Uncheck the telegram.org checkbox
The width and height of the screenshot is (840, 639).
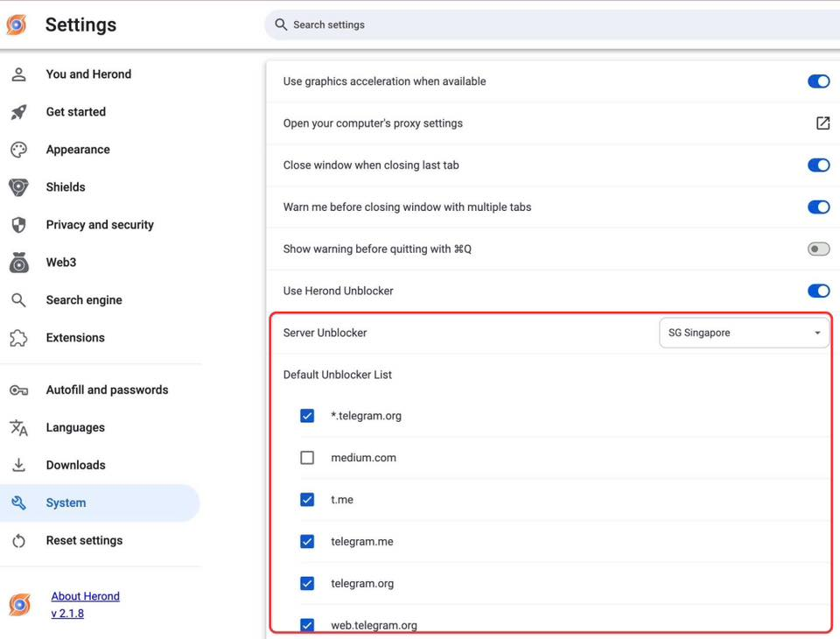pos(307,583)
